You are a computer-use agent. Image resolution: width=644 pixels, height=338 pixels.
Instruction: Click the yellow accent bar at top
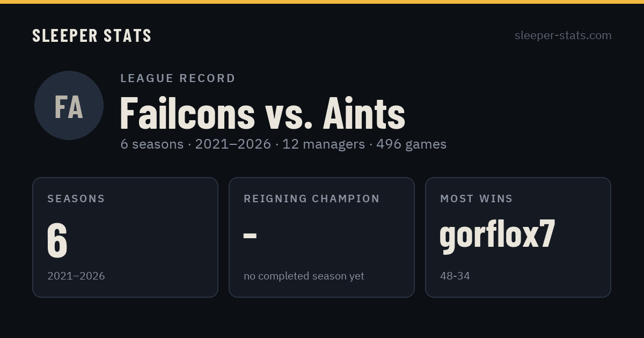click(x=322, y=2)
